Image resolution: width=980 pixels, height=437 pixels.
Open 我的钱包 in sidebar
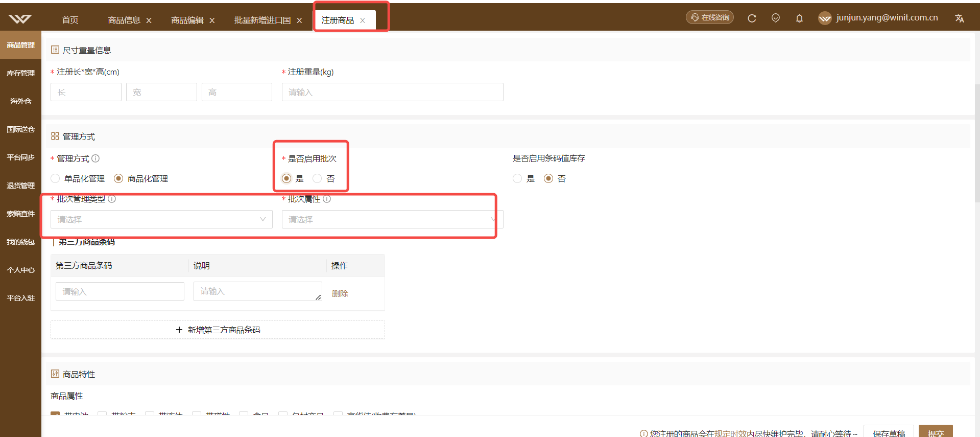pyautogui.click(x=20, y=242)
